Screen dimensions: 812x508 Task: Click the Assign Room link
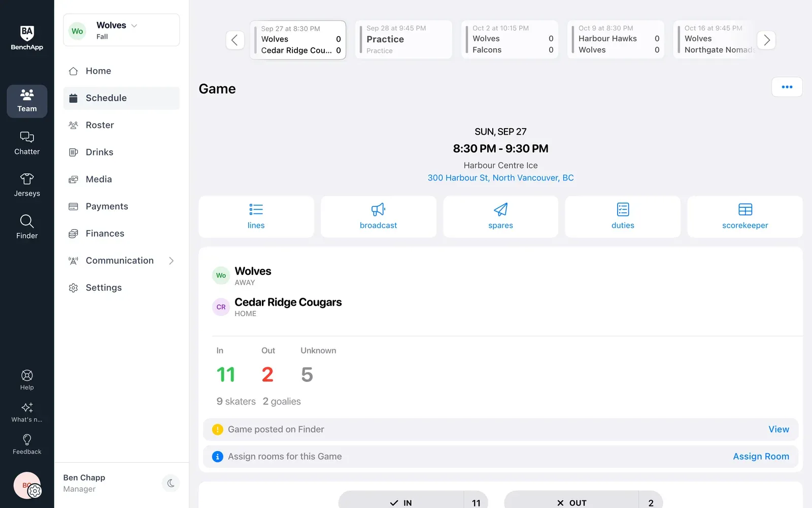[761, 456]
